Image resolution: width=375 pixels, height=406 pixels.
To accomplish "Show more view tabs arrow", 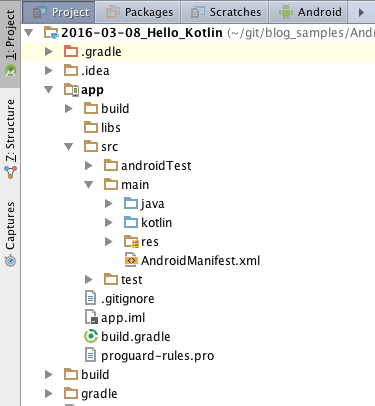I will [361, 13].
